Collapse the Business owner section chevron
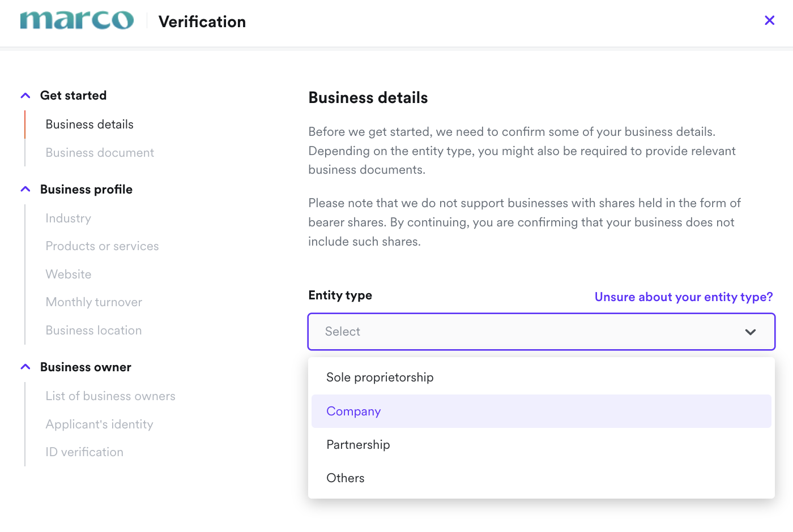 (x=25, y=367)
